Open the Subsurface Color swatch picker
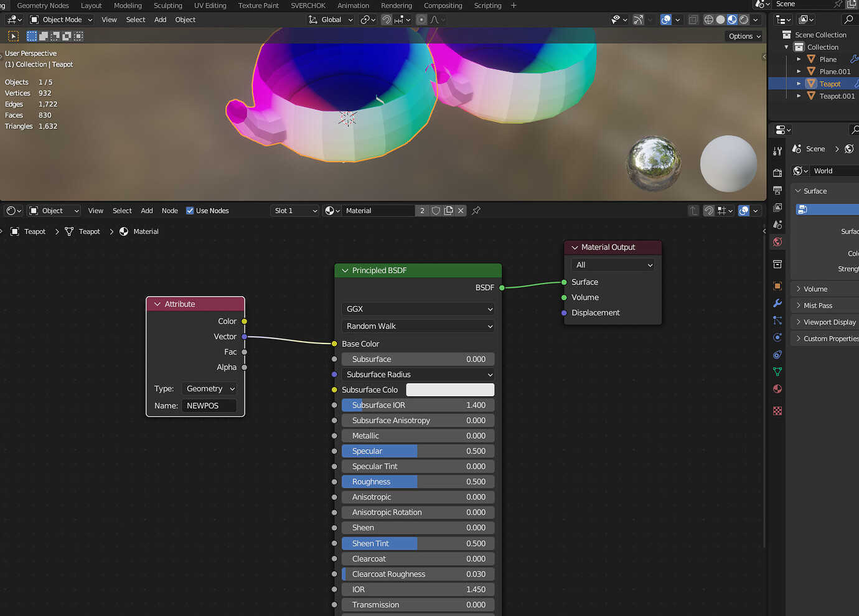 (450, 390)
